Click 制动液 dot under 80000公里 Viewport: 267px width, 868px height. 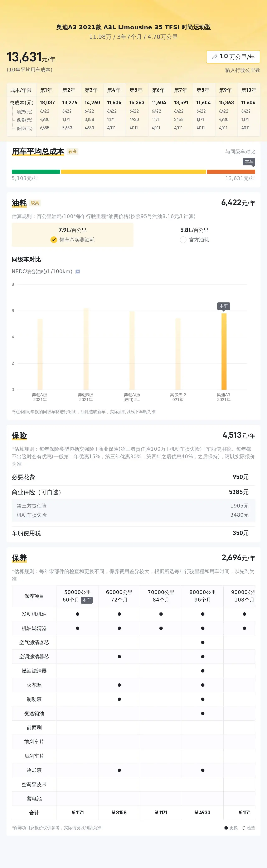click(x=203, y=699)
